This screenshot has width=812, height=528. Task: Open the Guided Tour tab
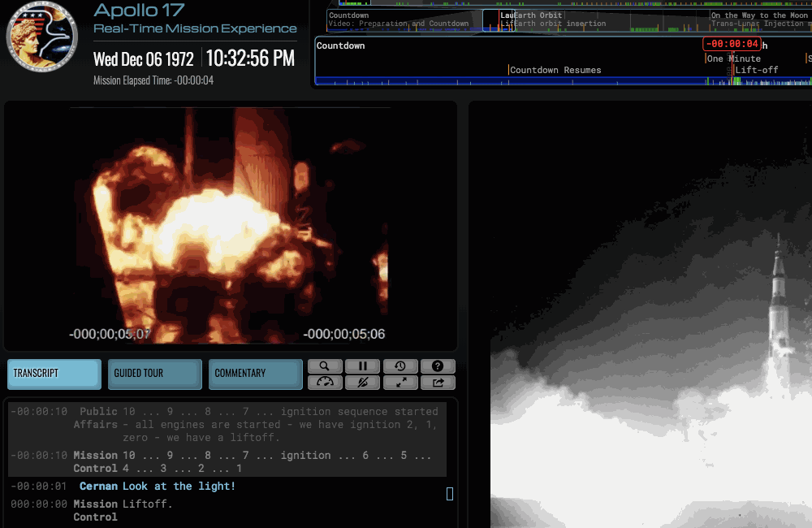[x=155, y=374]
